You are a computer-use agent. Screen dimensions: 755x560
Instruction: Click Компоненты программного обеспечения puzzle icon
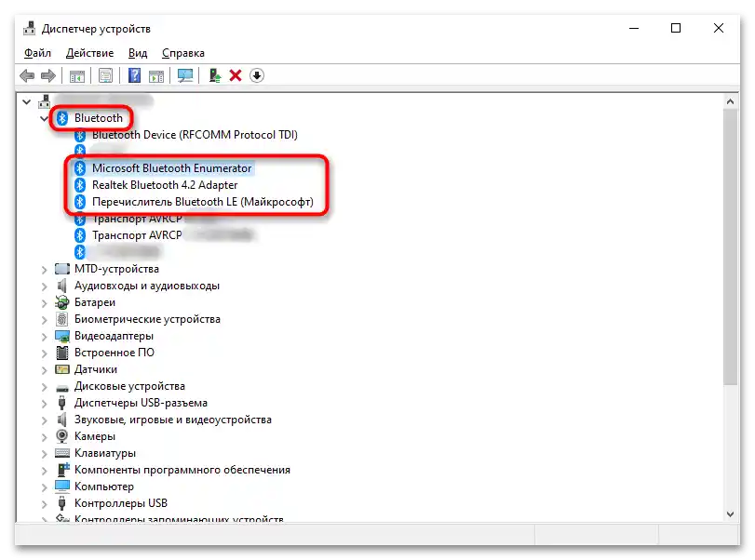coord(62,469)
